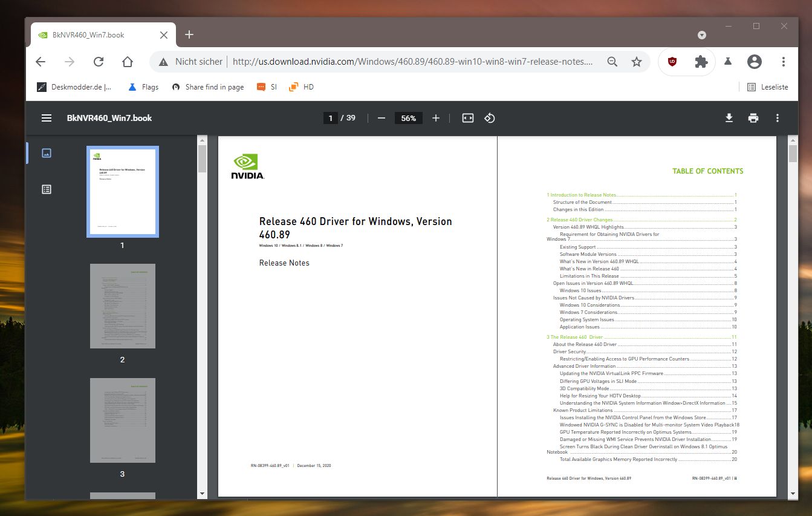The width and height of the screenshot is (812, 516).
Task: Open the tab search dropdown
Action: pyautogui.click(x=702, y=35)
